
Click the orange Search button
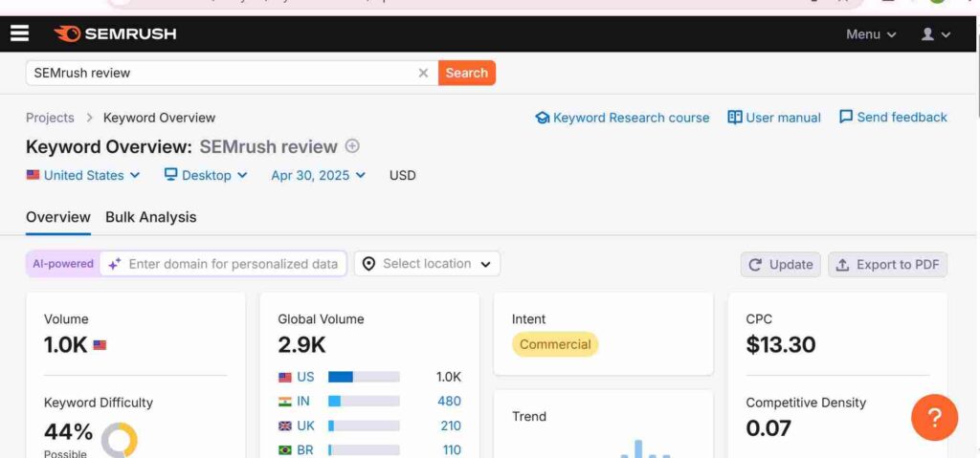[x=467, y=73]
